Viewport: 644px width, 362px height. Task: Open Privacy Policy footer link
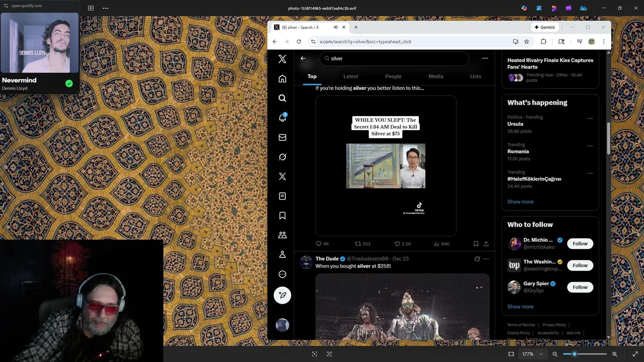pos(554,325)
